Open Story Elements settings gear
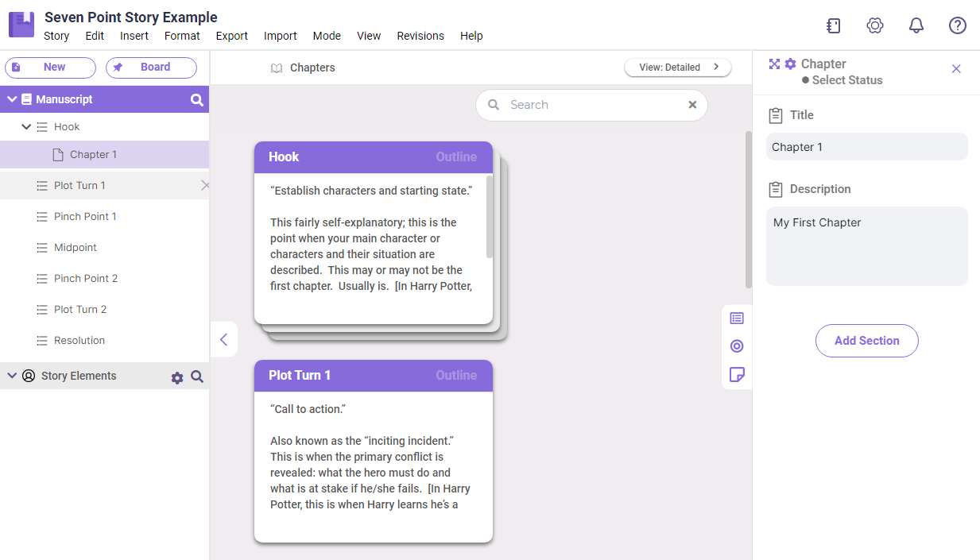 pyautogui.click(x=177, y=378)
